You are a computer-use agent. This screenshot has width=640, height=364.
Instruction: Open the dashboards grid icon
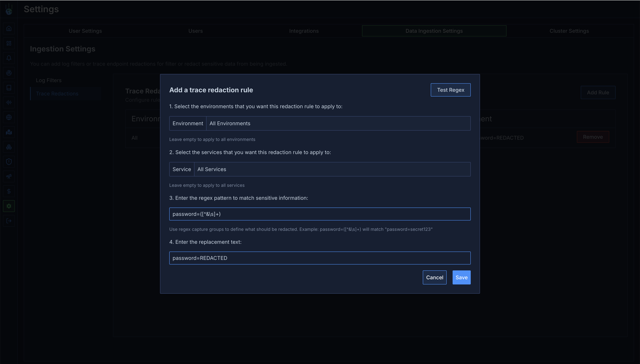pyautogui.click(x=9, y=43)
